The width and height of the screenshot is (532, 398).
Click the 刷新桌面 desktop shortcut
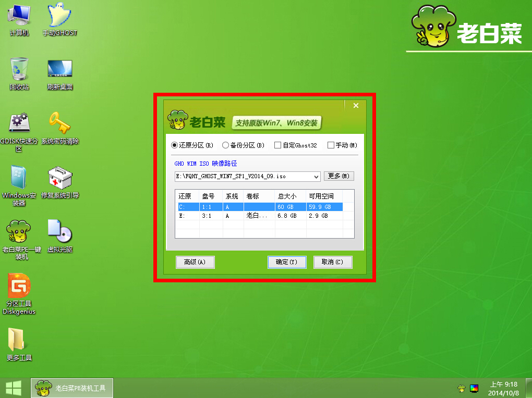pos(59,74)
